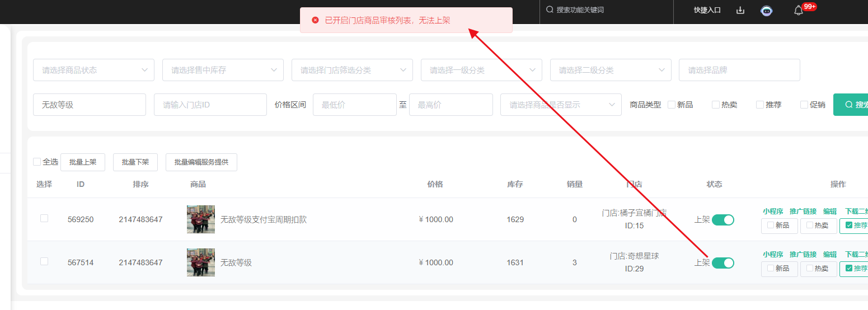Click the 最低价 price input field
The height and width of the screenshot is (310, 868).
[354, 105]
